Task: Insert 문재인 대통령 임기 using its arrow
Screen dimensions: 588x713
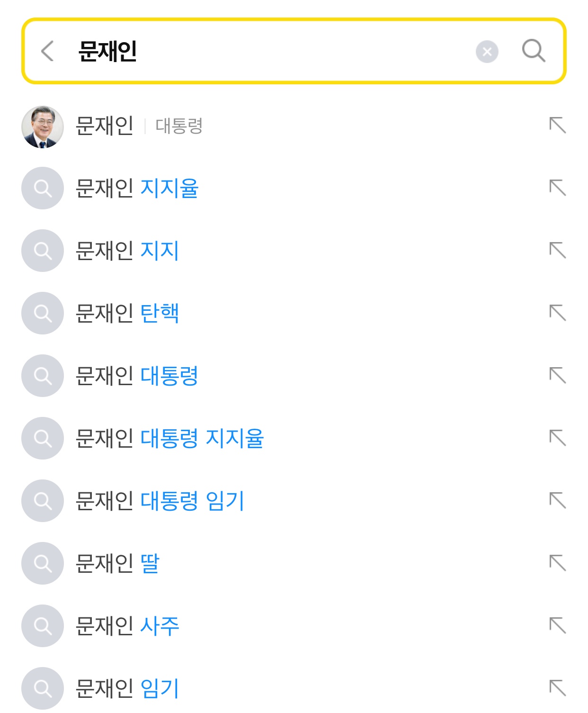Action: pos(557,501)
